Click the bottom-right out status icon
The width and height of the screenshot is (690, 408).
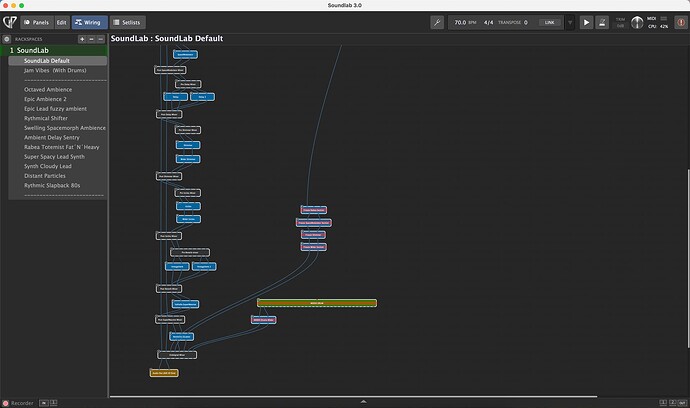pos(683,403)
